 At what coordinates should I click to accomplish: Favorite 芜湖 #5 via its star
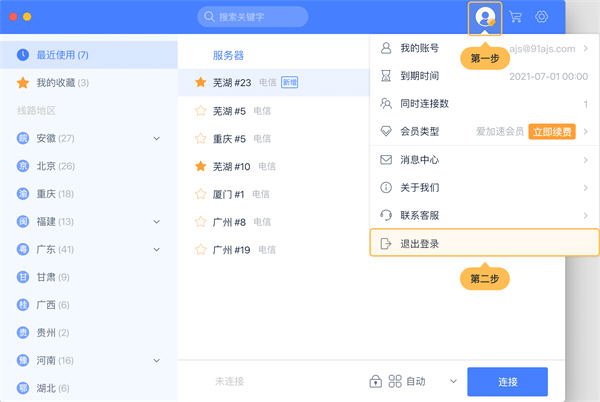pyautogui.click(x=201, y=111)
